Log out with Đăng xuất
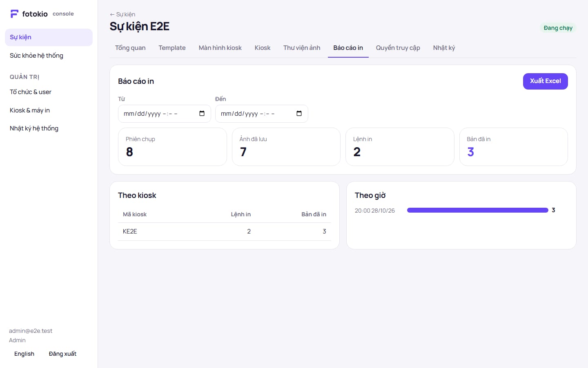The image size is (588, 368). pyautogui.click(x=62, y=354)
